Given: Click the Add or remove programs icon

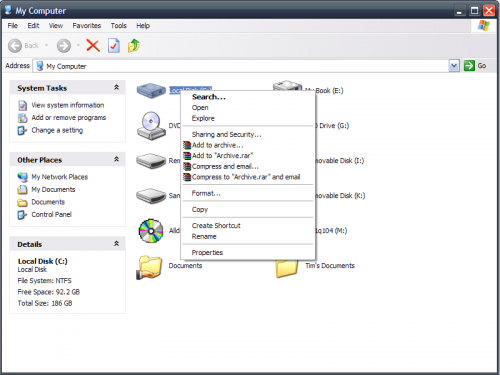Looking at the screenshot, I should [22, 118].
